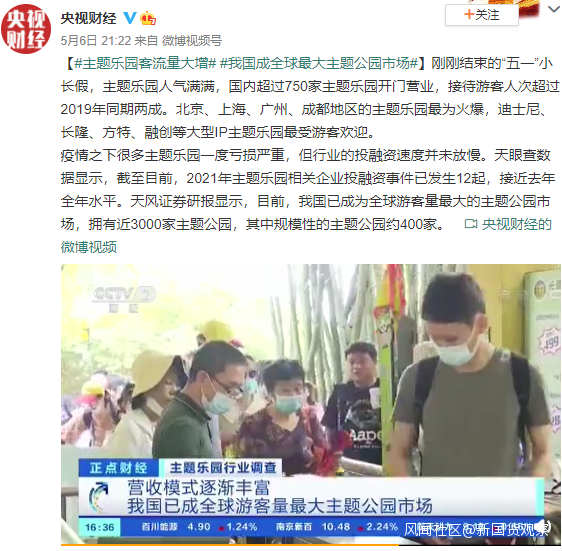The width and height of the screenshot is (562, 551).
Task: Click the video camera icon before 央视财经的
Action: coord(471,224)
